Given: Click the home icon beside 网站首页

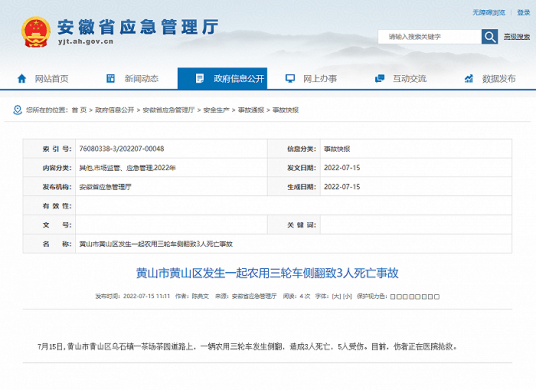Looking at the screenshot, I should pos(22,79).
